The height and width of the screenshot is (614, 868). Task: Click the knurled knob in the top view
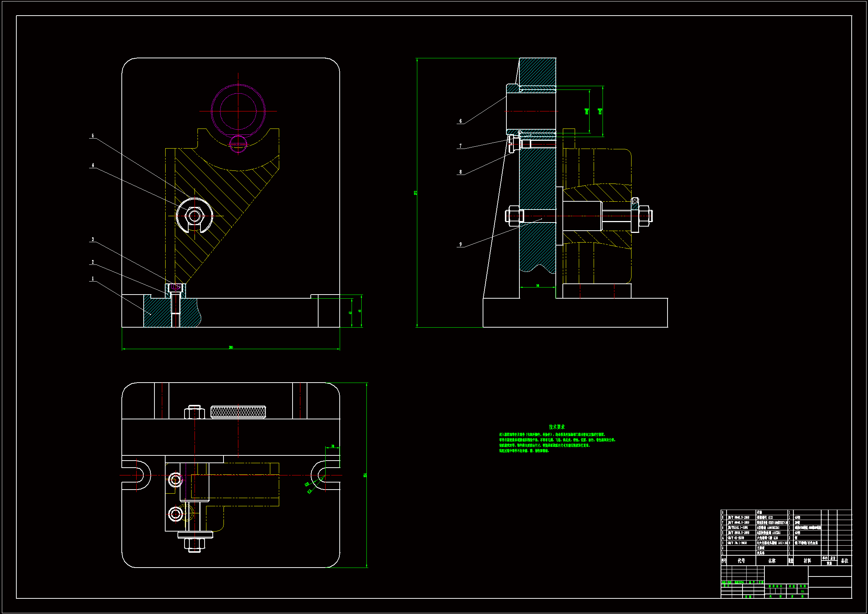238,412
